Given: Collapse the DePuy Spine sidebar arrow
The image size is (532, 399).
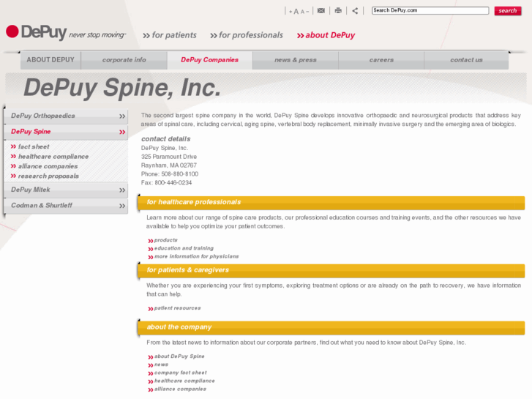Looking at the screenshot, I should [122, 132].
